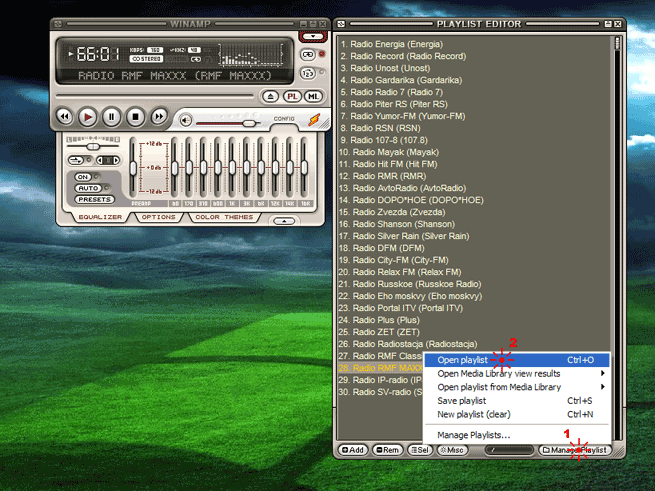Click the Sel button in playlist editor
This screenshot has width=655, height=491.
point(420,450)
